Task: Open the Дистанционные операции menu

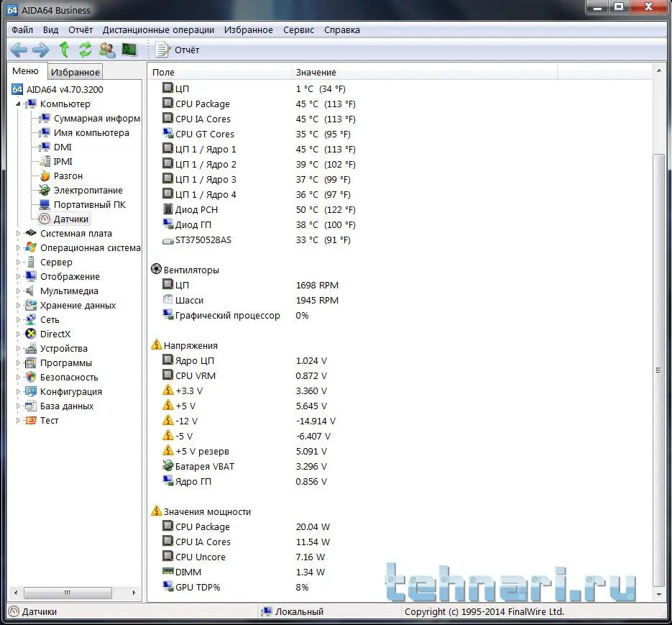Action: coord(158,29)
